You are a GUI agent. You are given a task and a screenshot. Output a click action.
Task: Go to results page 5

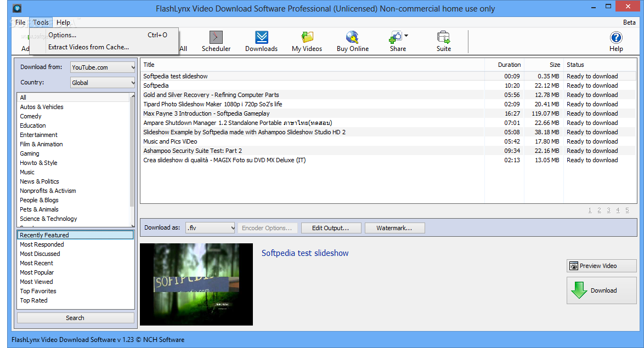pyautogui.click(x=627, y=210)
